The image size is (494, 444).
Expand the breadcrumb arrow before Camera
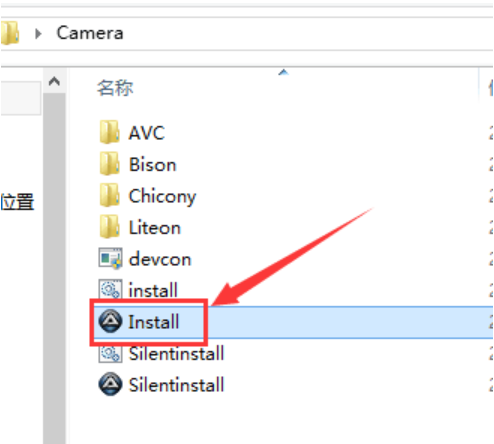tap(38, 33)
